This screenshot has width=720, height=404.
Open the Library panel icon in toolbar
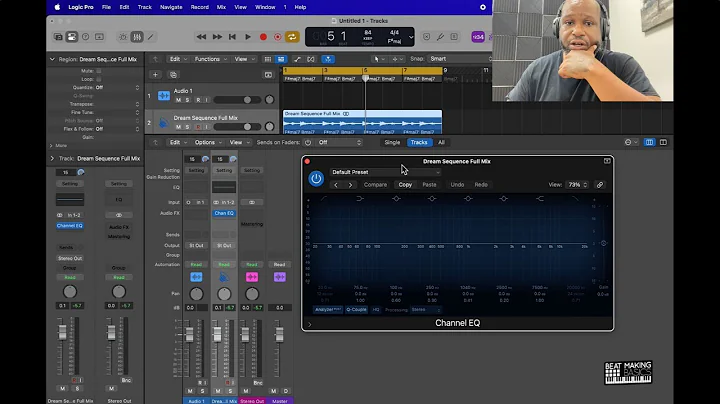[58, 37]
